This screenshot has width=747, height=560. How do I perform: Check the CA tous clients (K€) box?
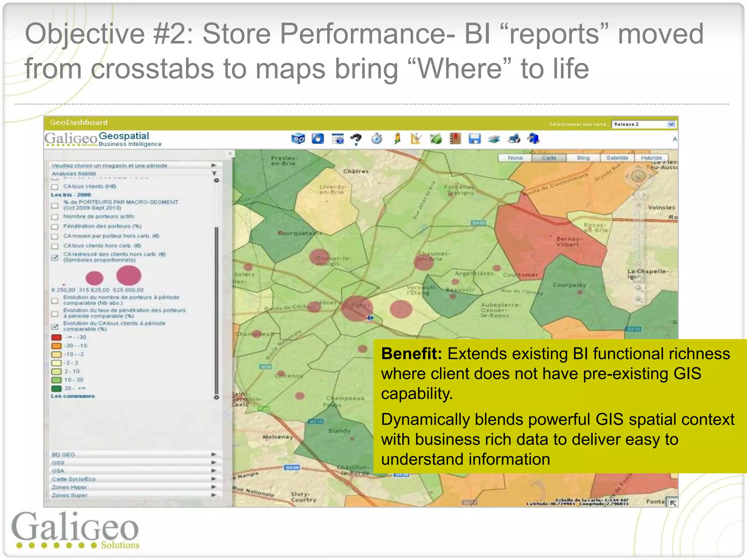click(x=55, y=187)
